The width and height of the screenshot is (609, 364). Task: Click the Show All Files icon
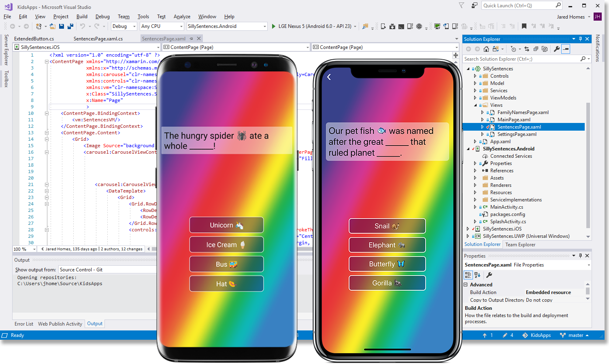(x=545, y=49)
